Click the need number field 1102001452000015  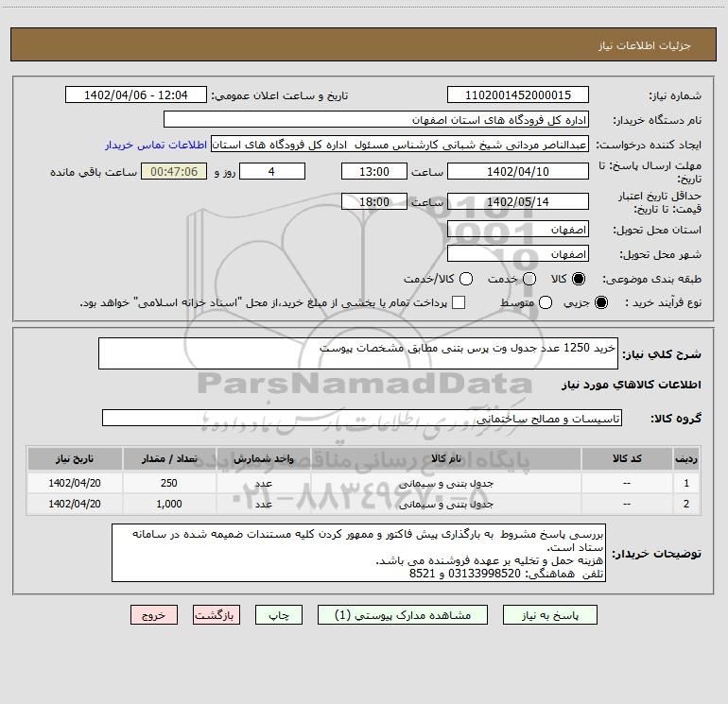click(518, 95)
